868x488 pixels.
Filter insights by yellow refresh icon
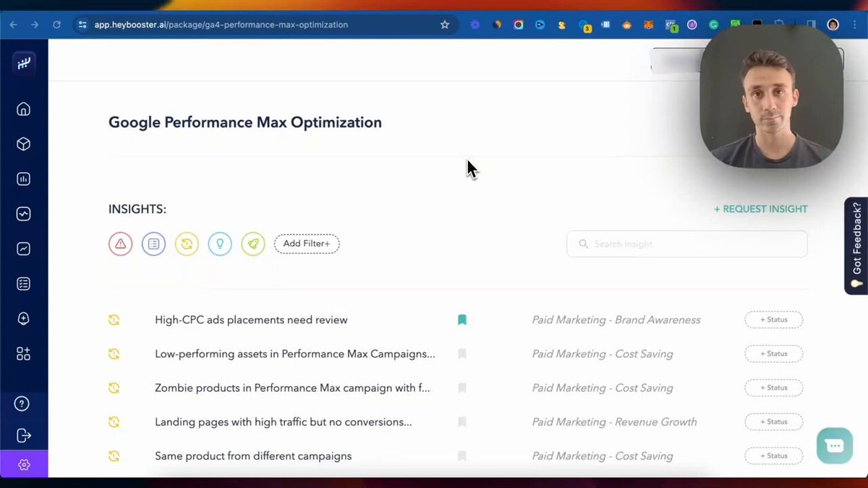(x=187, y=244)
